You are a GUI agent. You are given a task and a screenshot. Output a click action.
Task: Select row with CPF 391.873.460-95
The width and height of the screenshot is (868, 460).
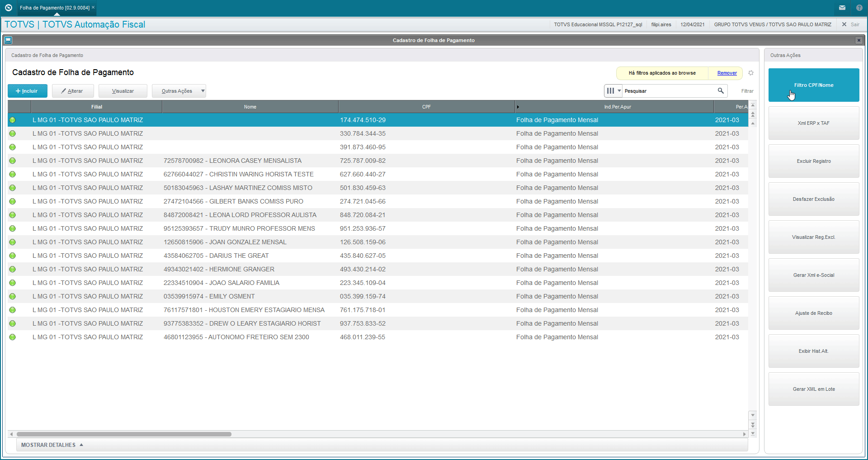point(377,147)
